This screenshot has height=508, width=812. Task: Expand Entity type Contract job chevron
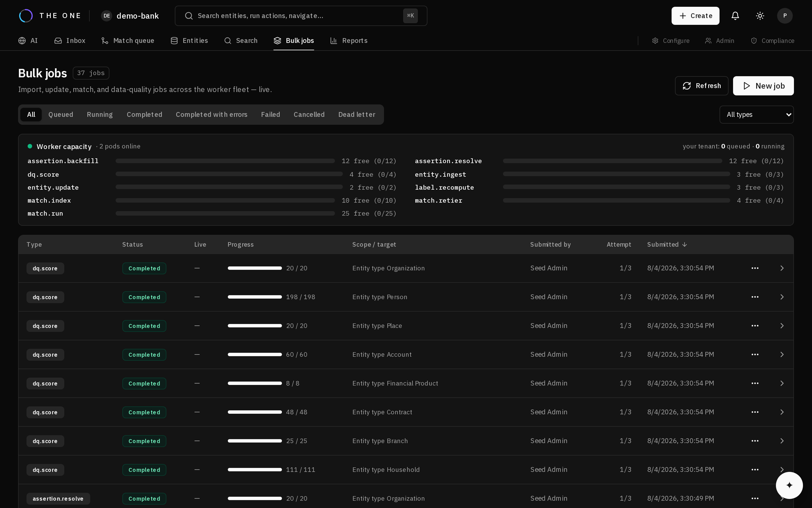click(782, 412)
